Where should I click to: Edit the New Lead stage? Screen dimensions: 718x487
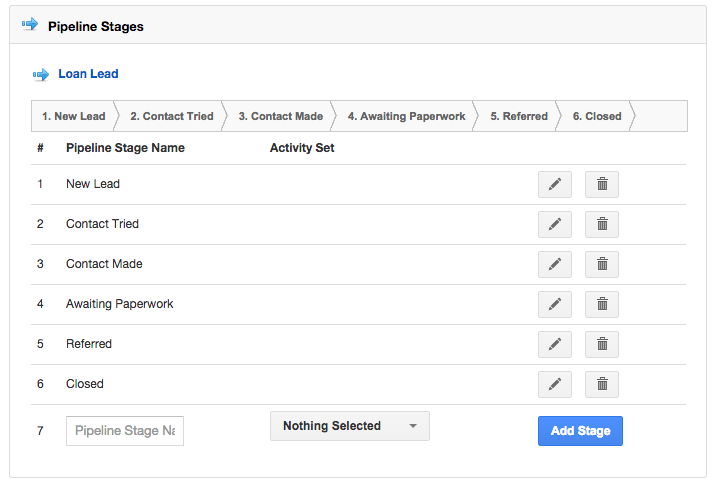[x=554, y=184]
